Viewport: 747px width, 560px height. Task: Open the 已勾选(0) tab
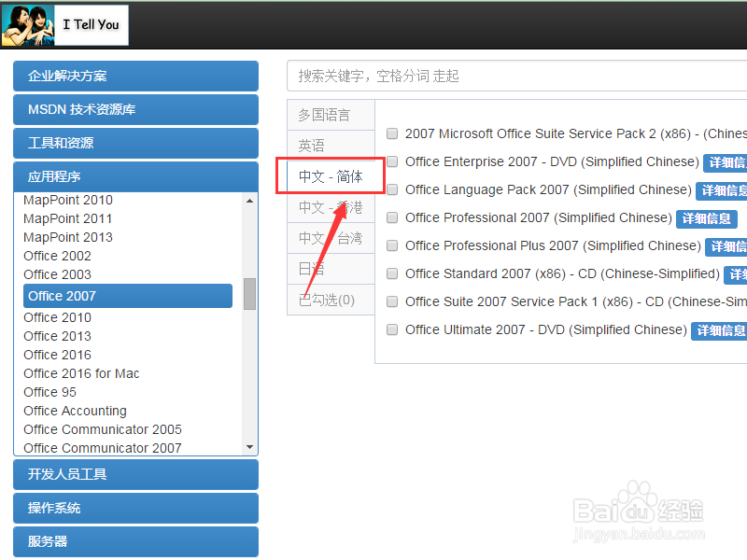331,300
